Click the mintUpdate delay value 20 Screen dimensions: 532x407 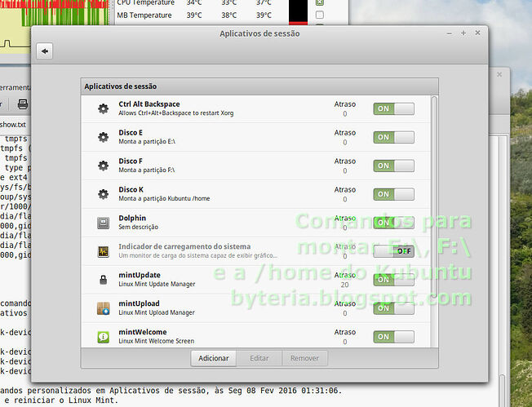[x=344, y=285]
